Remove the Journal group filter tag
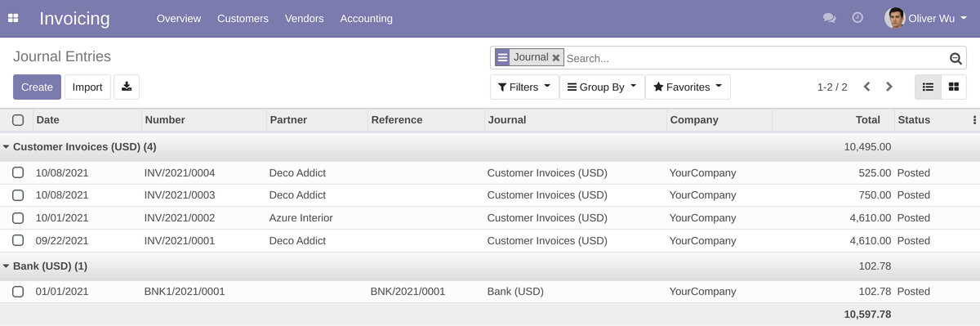 coord(556,58)
